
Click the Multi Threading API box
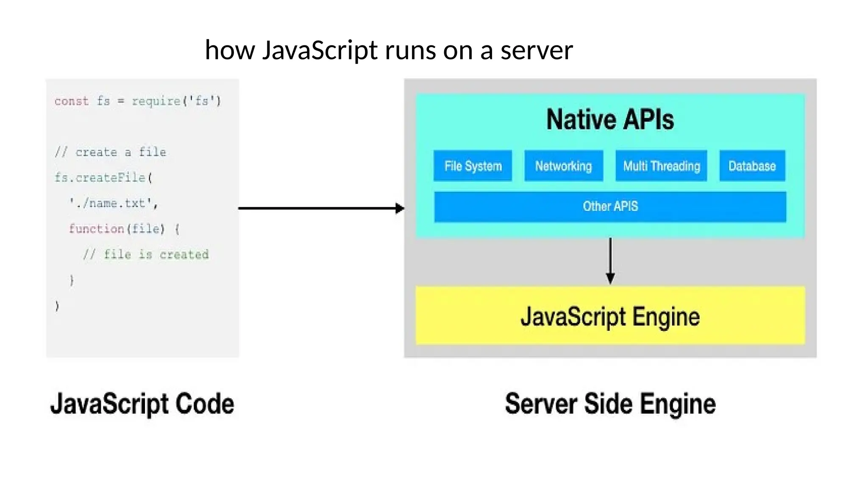click(661, 166)
